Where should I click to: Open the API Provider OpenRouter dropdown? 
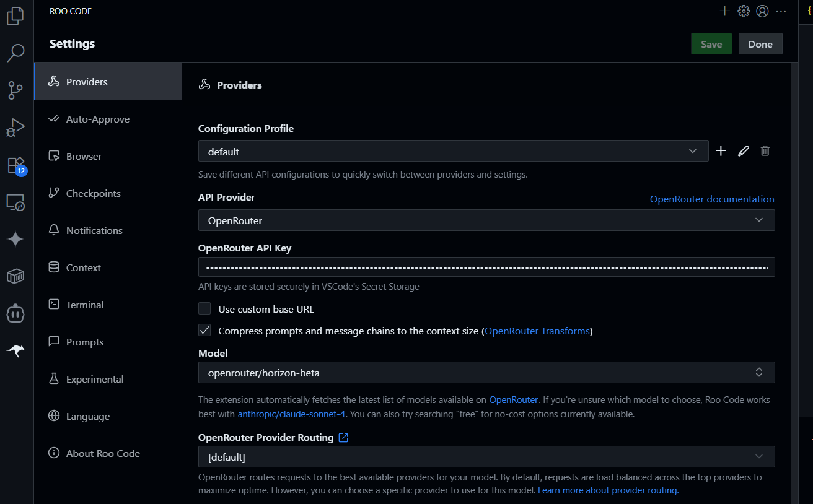point(486,220)
